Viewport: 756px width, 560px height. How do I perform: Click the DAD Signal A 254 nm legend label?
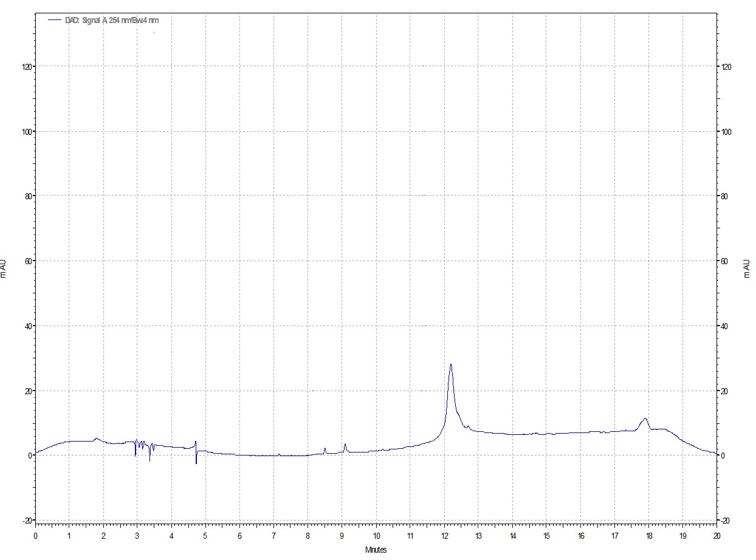tap(112, 20)
